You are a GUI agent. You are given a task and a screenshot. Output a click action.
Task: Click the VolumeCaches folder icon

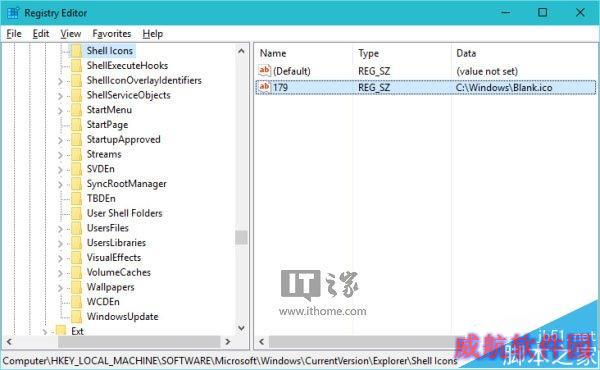(x=77, y=272)
